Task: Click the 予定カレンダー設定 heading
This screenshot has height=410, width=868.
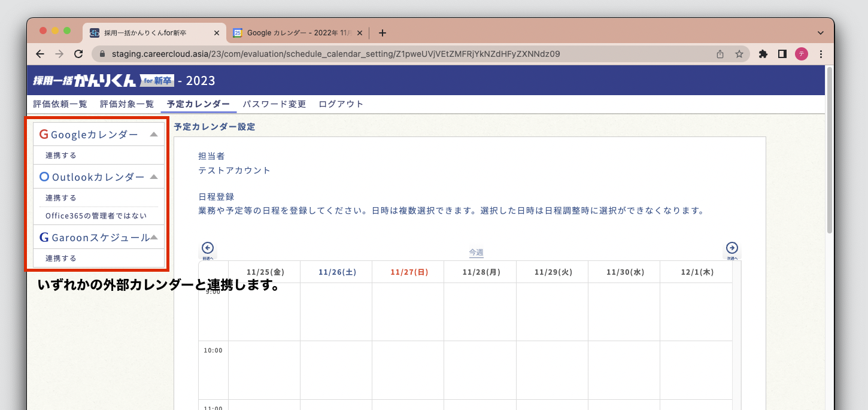Action: [x=214, y=127]
